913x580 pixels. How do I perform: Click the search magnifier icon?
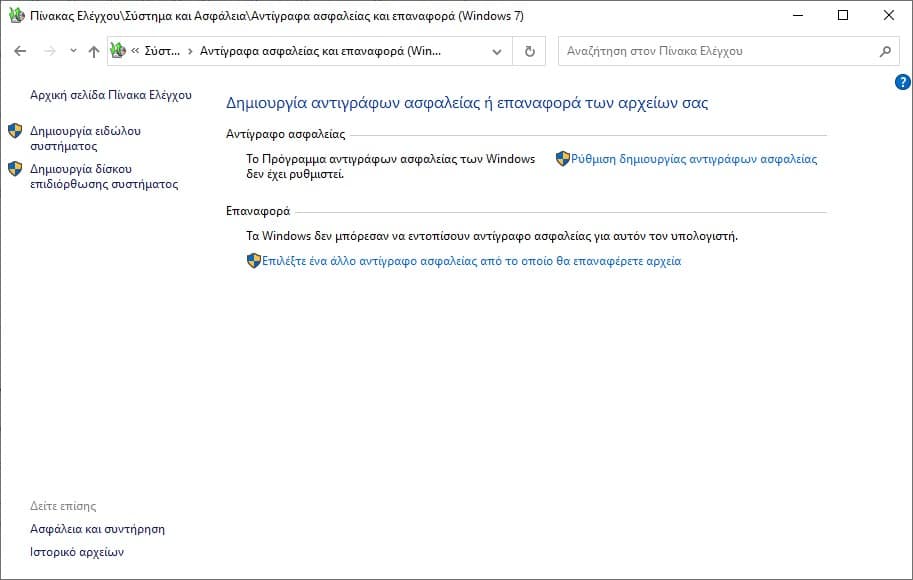884,51
